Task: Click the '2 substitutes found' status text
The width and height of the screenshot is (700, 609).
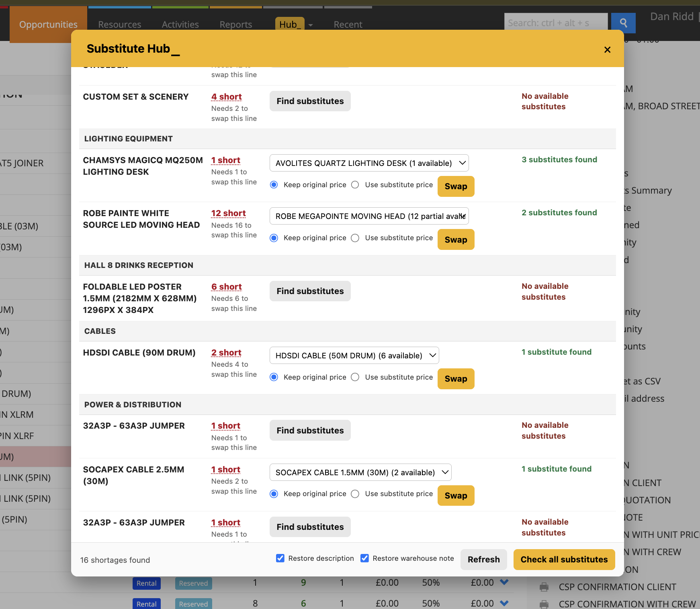Action: click(559, 213)
